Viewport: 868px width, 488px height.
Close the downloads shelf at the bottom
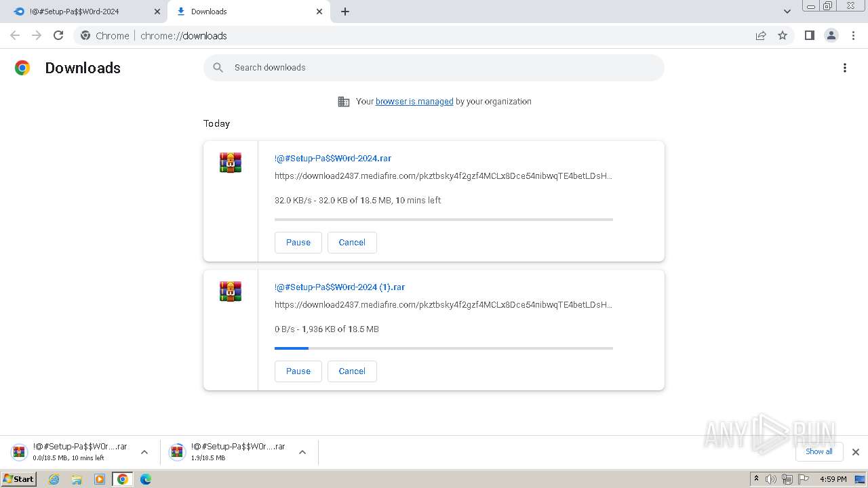tap(856, 452)
